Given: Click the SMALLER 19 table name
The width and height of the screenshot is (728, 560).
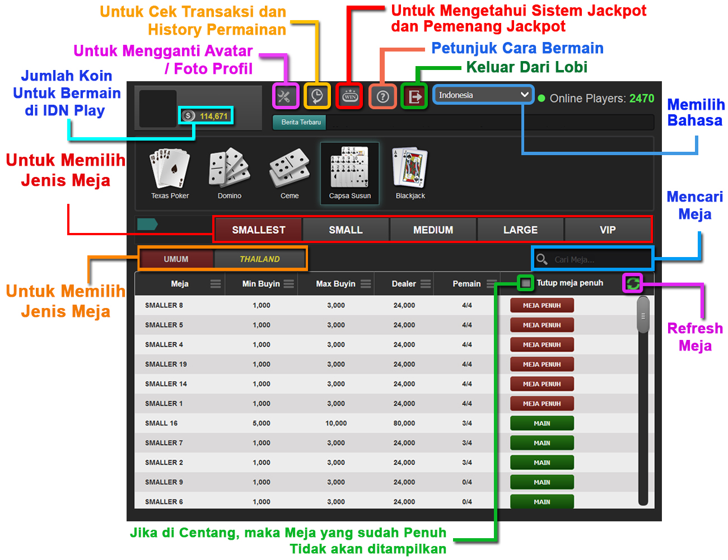Looking at the screenshot, I should click(x=166, y=365).
